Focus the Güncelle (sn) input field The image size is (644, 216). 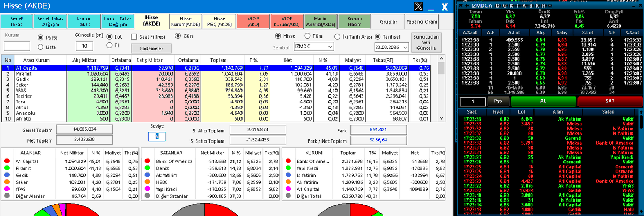point(84,47)
